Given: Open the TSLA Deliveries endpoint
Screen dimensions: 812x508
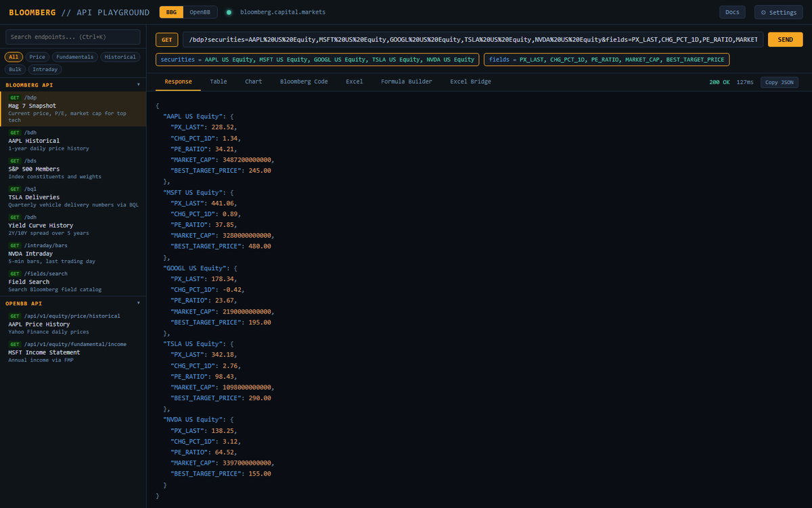Looking at the screenshot, I should [x=73, y=197].
